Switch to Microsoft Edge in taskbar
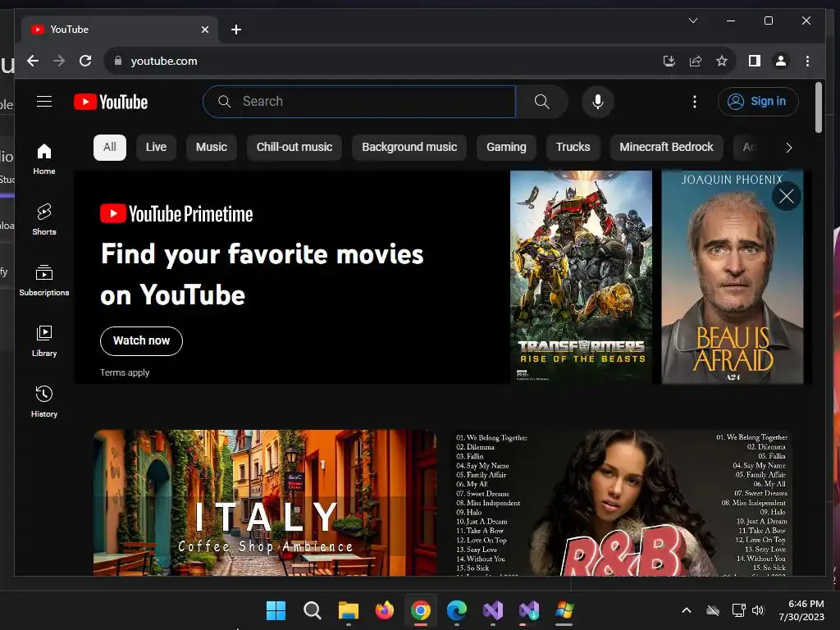 pos(456,610)
